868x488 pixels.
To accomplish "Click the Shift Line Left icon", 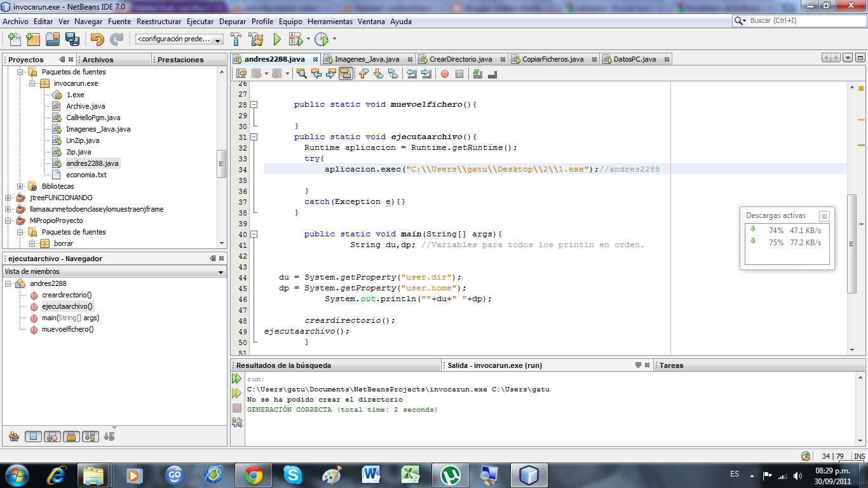I will pos(412,74).
